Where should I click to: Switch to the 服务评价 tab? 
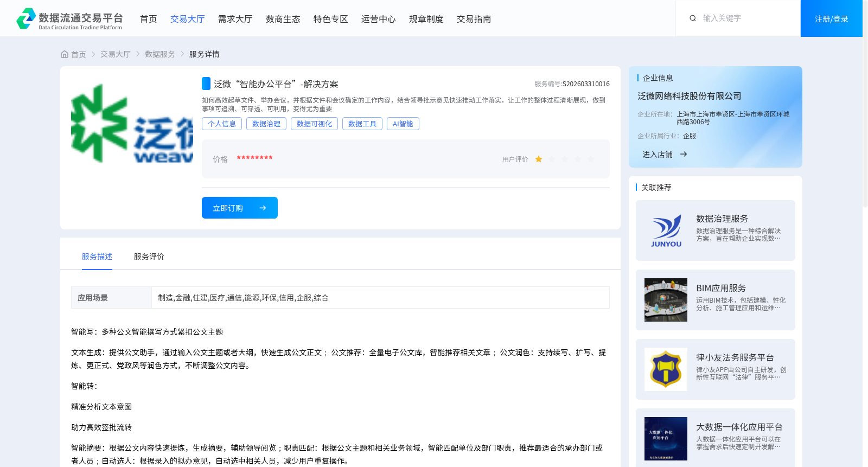pos(149,257)
